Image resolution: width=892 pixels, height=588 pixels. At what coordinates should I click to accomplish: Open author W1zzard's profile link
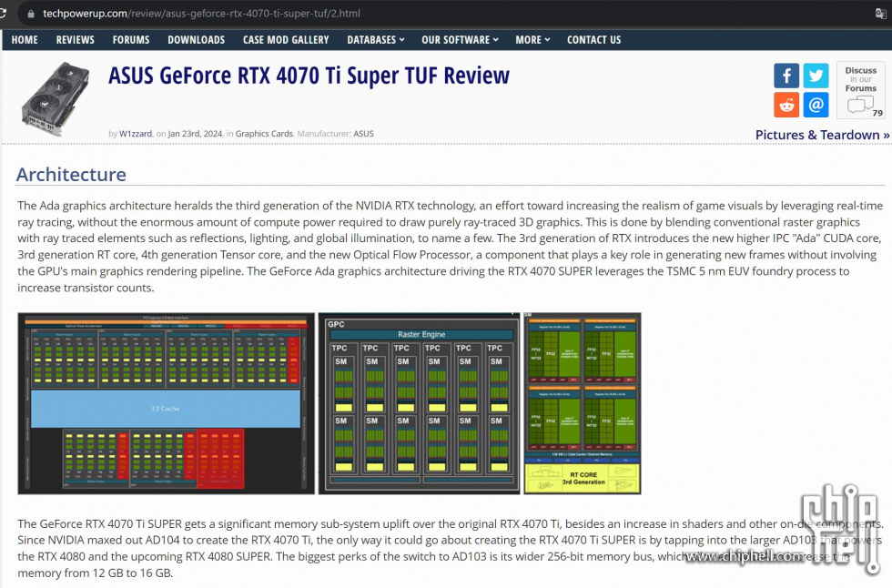(x=136, y=134)
